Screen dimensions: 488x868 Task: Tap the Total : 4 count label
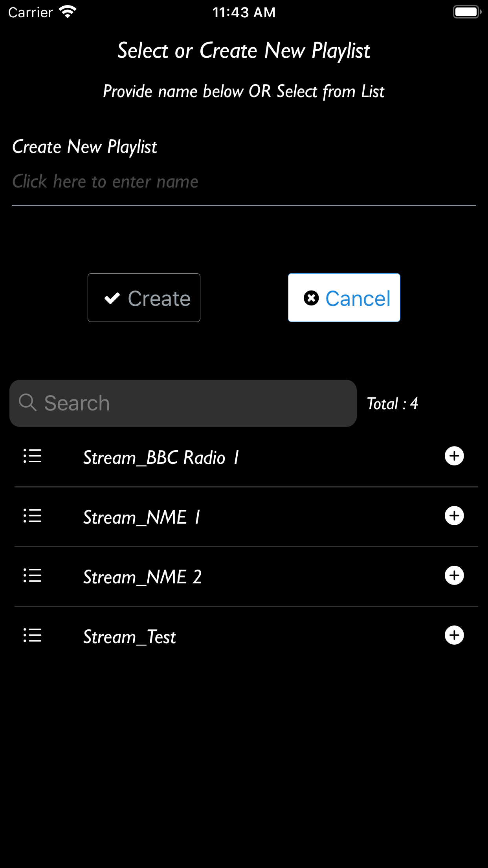(x=392, y=404)
